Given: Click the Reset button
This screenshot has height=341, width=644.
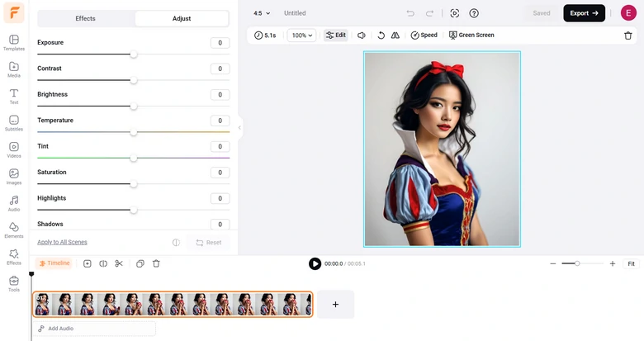Looking at the screenshot, I should (x=209, y=243).
